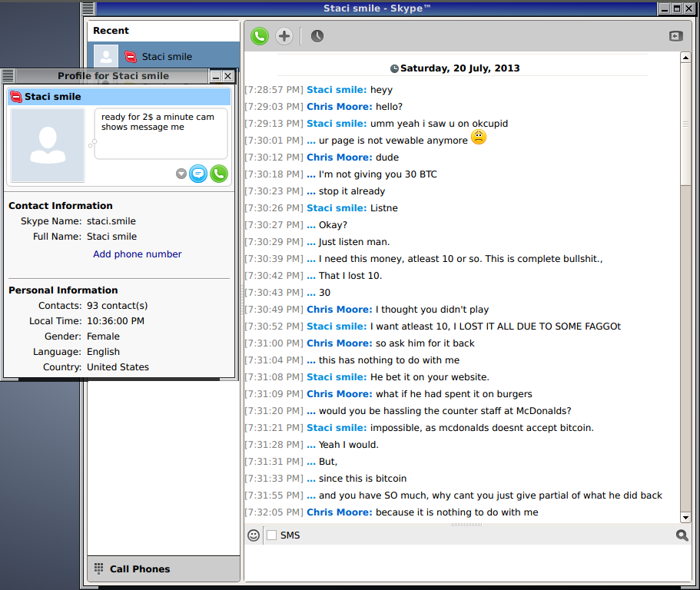The height and width of the screenshot is (590, 700).
Task: Click the red status icon in profile header
Action: point(16,97)
